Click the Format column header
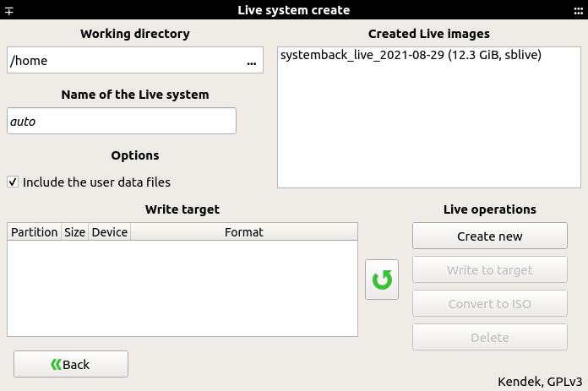This screenshot has height=391, width=588. tap(244, 232)
